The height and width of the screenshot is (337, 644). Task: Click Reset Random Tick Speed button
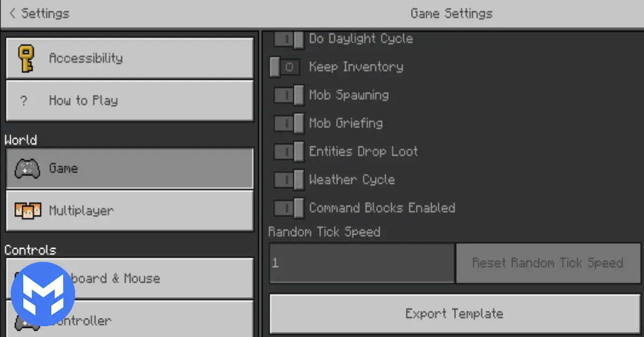click(x=547, y=263)
